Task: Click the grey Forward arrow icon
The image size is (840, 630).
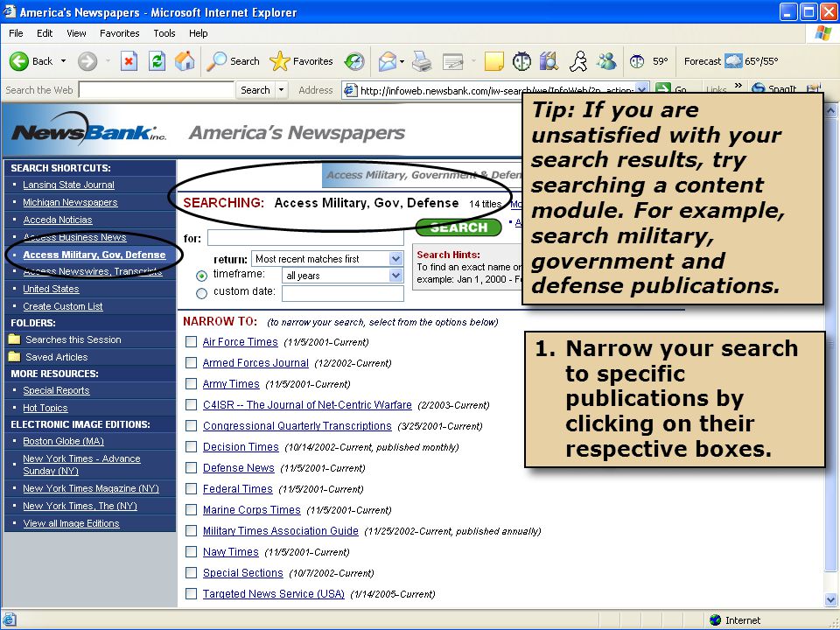Action: 87,61
